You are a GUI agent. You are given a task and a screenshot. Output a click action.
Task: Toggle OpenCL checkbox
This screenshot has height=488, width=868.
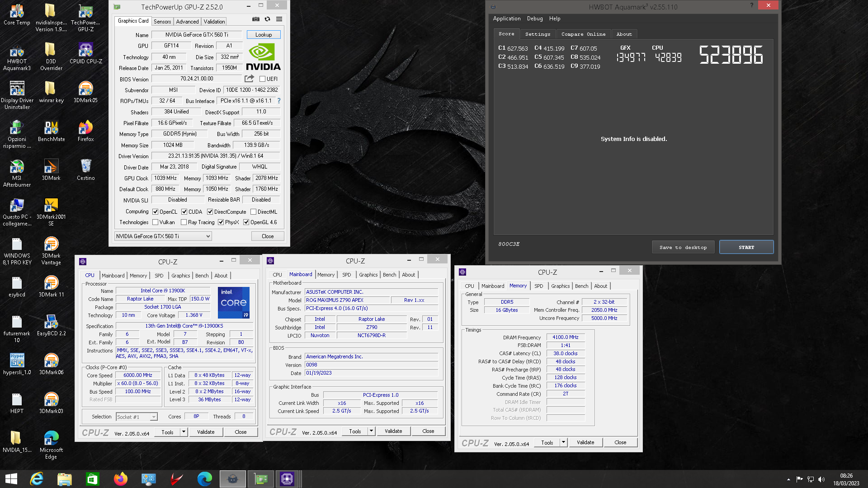156,211
